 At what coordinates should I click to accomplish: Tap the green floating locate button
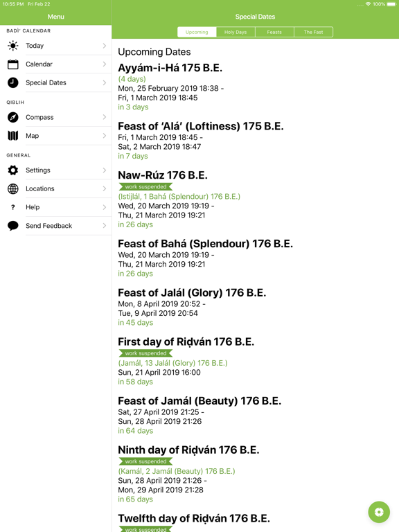point(379,512)
